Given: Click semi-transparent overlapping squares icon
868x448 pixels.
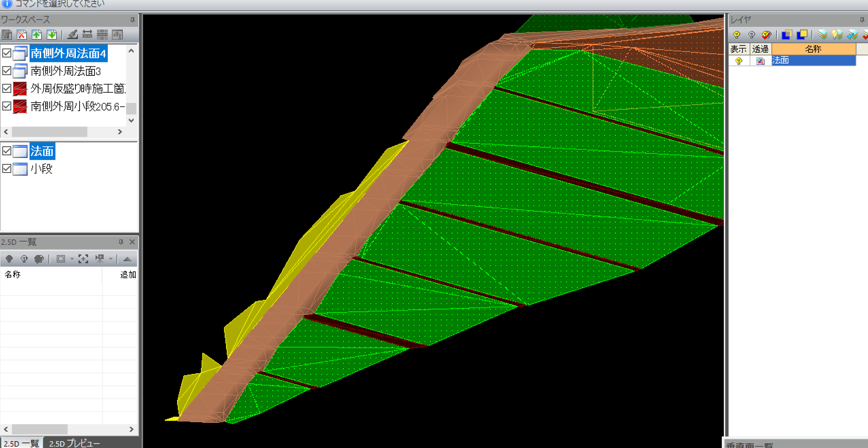Looking at the screenshot, I should coord(787,35).
